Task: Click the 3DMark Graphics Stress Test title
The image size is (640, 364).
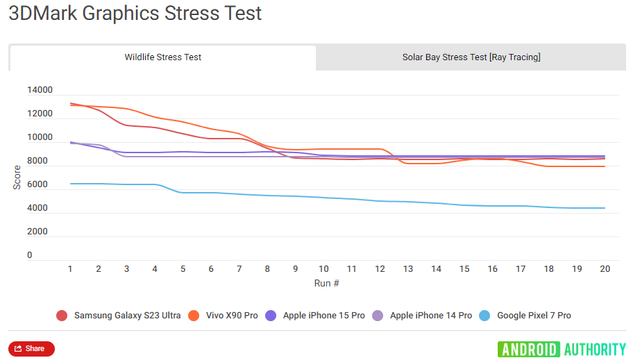Action: tap(135, 13)
